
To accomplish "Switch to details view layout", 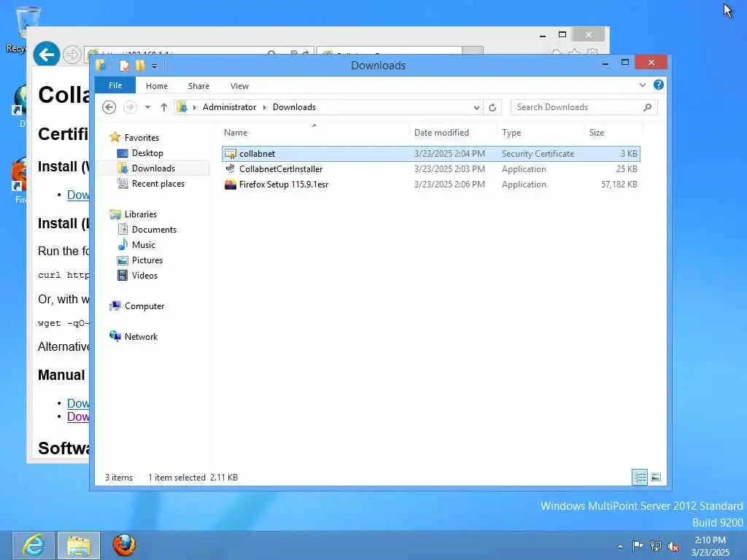I will [639, 477].
